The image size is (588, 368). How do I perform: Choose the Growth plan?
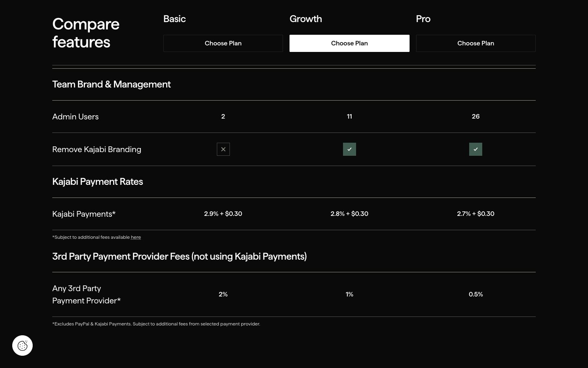point(349,43)
